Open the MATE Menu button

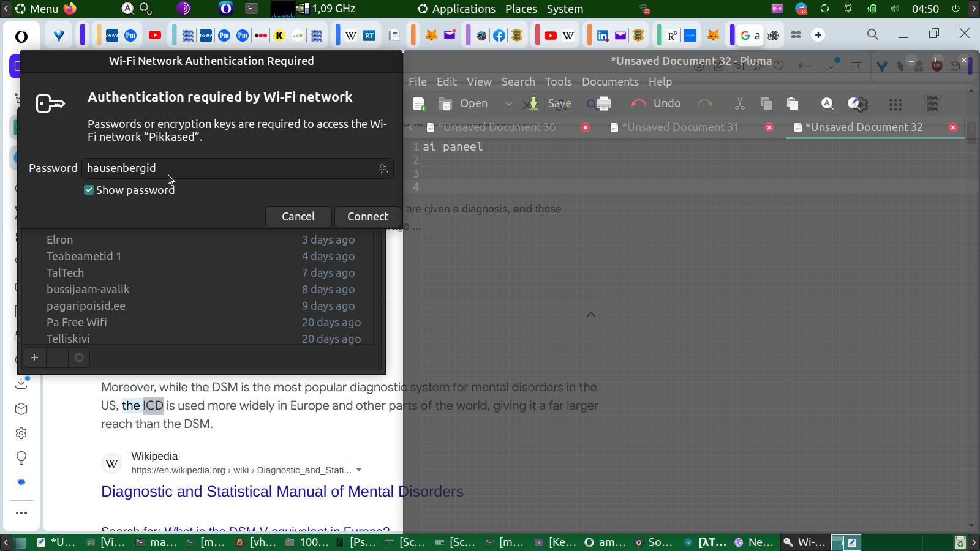point(37,9)
